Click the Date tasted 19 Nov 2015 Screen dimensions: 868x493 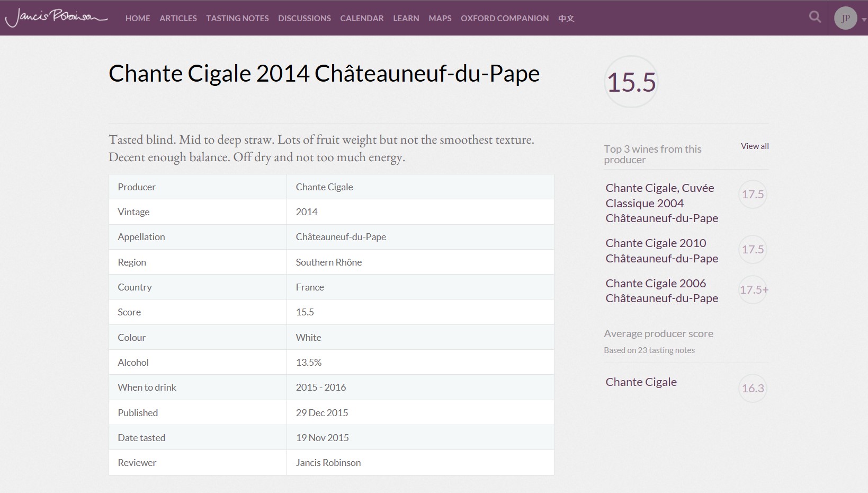pos(322,437)
